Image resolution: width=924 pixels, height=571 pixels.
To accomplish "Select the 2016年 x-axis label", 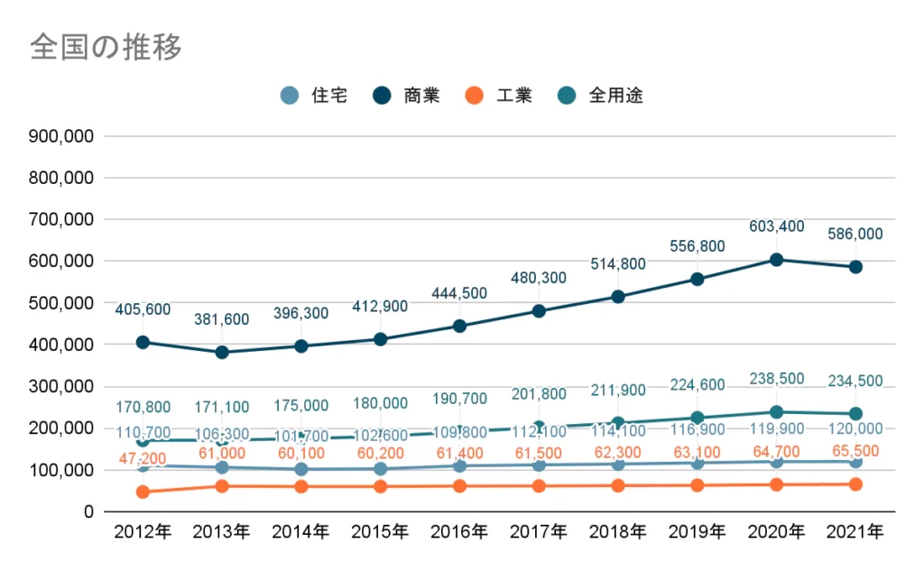I will 459,532.
